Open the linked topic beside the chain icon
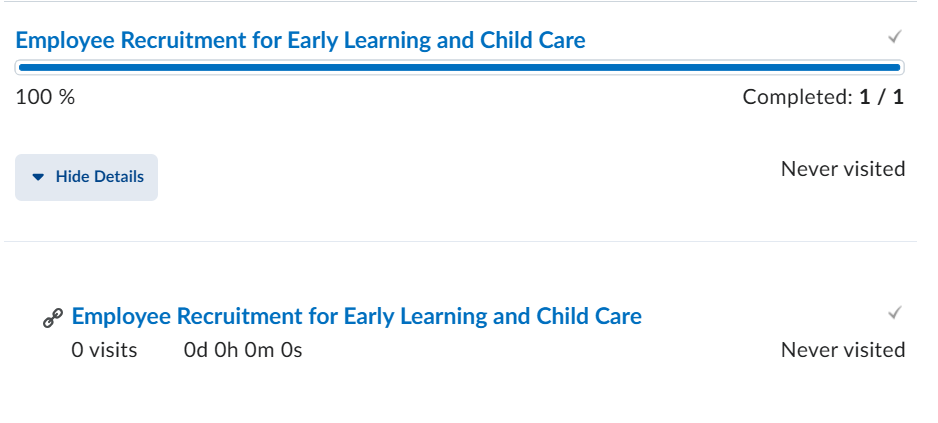Image resolution: width=938 pixels, height=423 pixels. click(356, 317)
